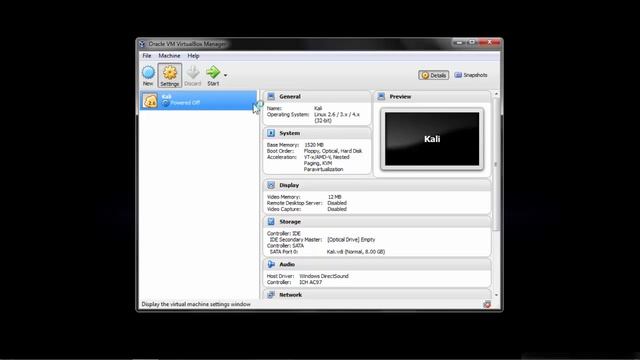Click the '1520 MB' base memory value
This screenshot has height=360, width=640.
click(x=314, y=145)
